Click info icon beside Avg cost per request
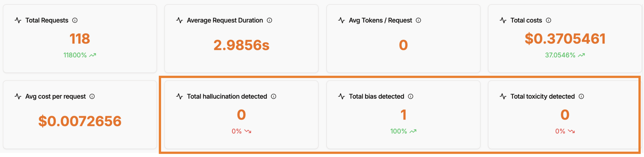Image resolution: width=644 pixels, height=157 pixels. pyautogui.click(x=92, y=96)
